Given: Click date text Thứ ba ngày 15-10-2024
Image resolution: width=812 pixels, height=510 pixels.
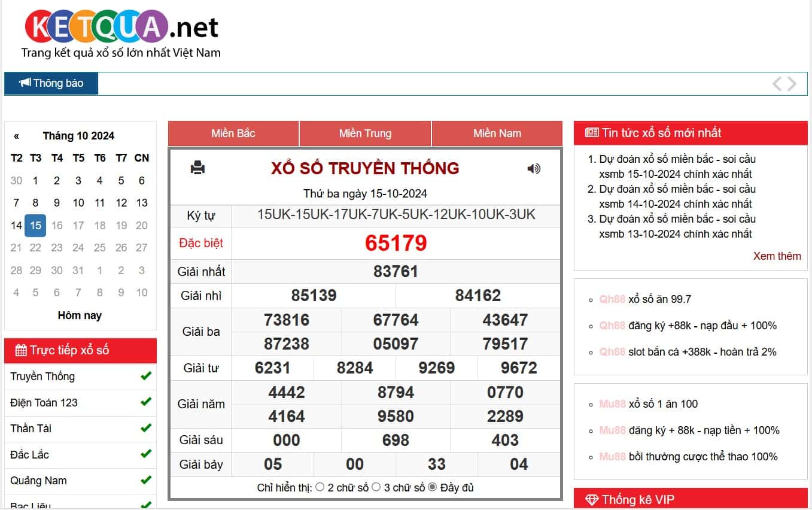Looking at the screenshot, I should [x=365, y=193].
